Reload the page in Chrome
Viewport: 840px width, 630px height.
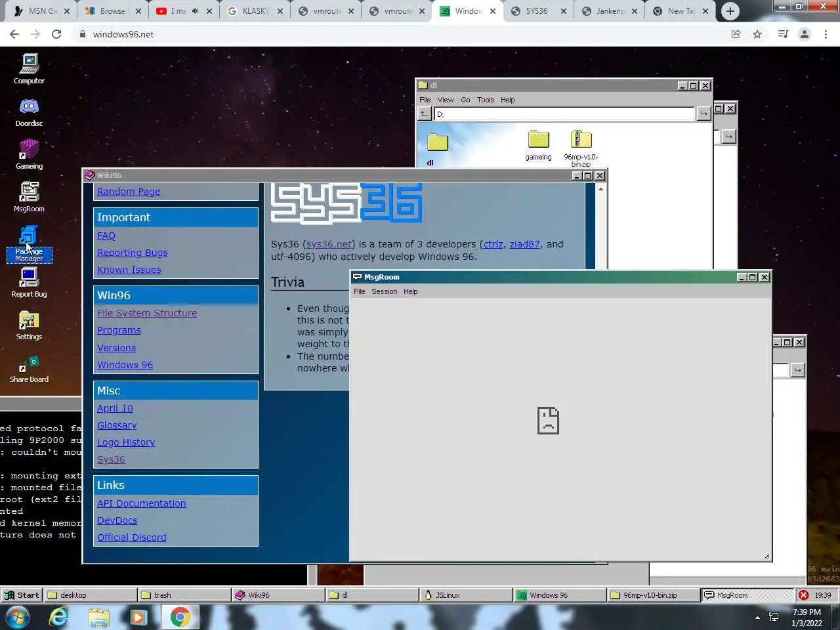pos(56,34)
